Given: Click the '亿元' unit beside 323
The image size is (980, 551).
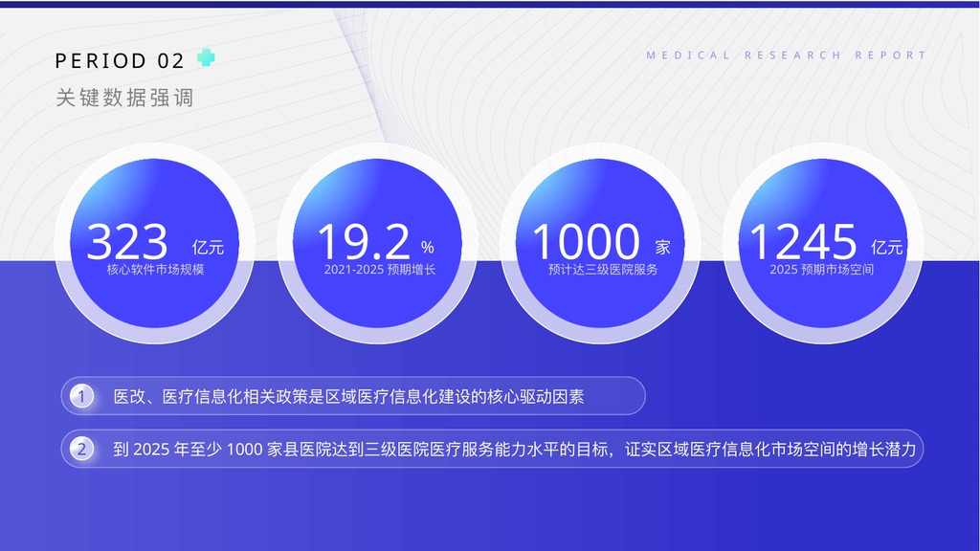Looking at the screenshot, I should [208, 248].
